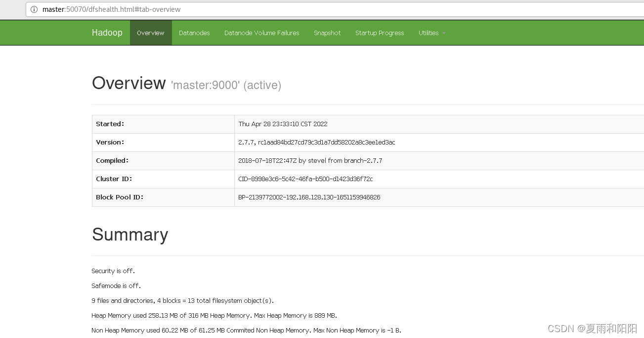
Task: Click the 'Heap Memory used 258.13 MB' line
Action: [214, 316]
